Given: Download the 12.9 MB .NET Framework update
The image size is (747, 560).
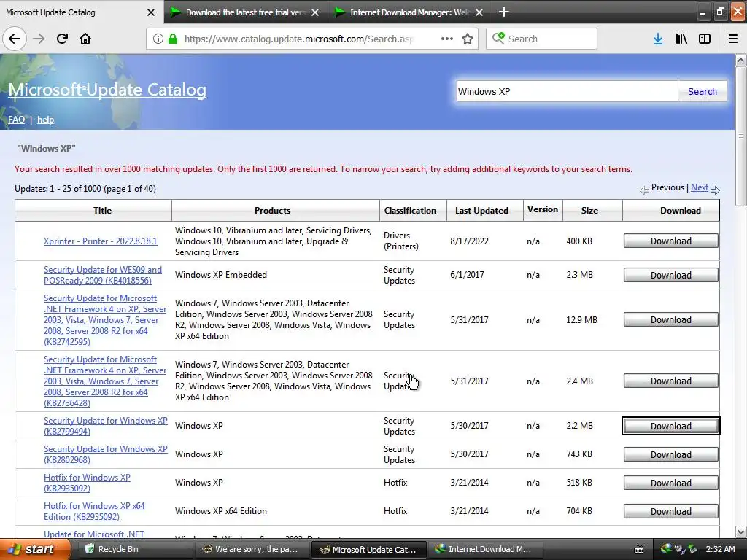Looking at the screenshot, I should click(x=671, y=319).
